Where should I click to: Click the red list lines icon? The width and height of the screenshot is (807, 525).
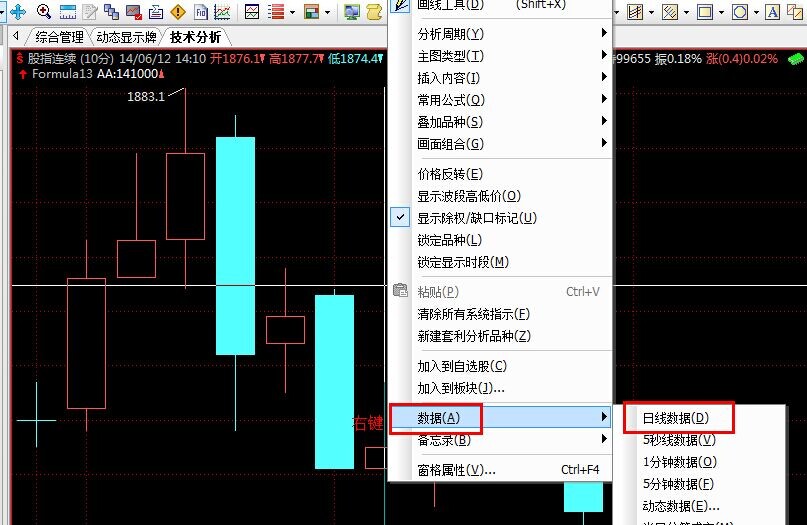(276, 11)
